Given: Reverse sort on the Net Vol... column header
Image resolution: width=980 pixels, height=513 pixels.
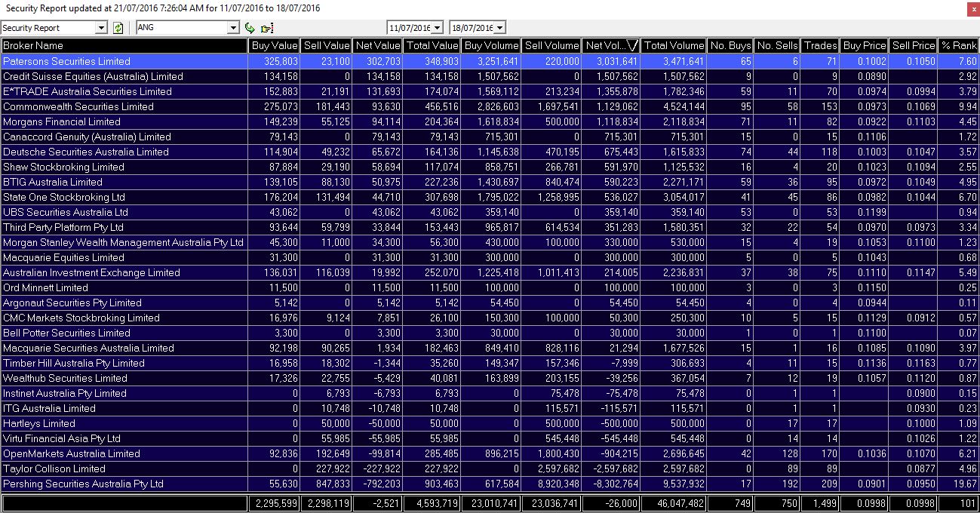Looking at the screenshot, I should pyautogui.click(x=611, y=46).
